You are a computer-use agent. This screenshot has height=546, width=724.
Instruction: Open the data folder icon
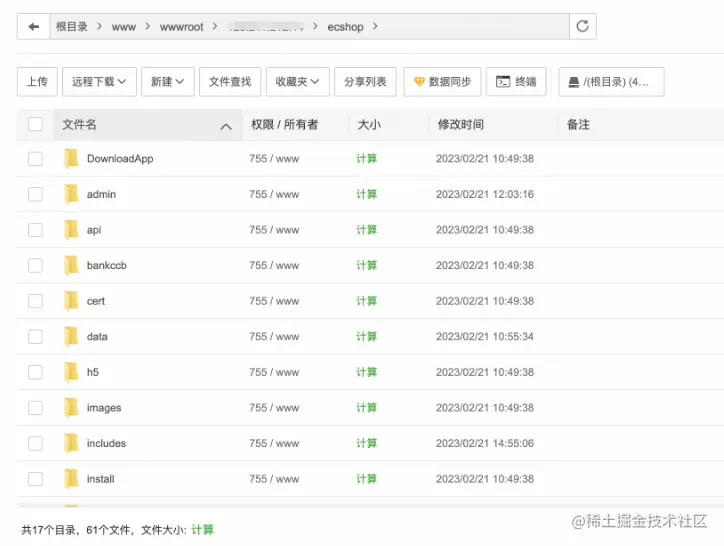coord(71,336)
